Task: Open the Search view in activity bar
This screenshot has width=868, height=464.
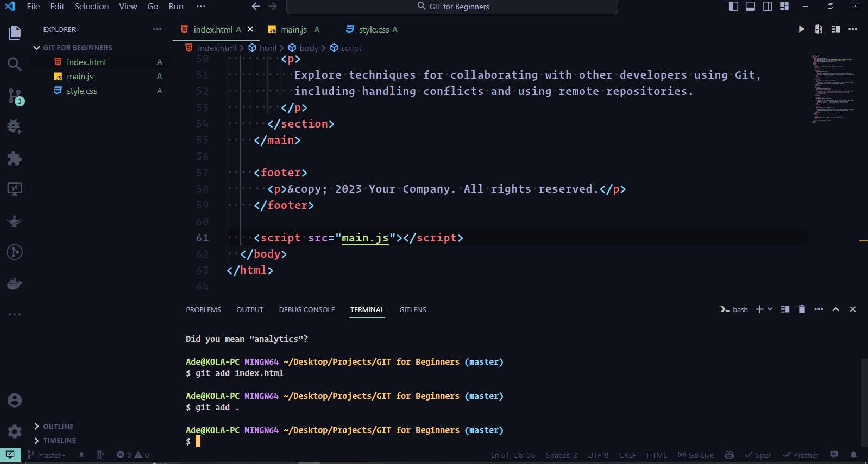Action: tap(15, 64)
